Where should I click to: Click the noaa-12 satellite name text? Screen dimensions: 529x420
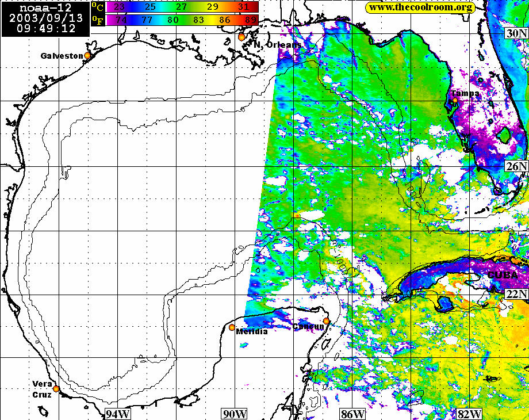tap(45, 7)
